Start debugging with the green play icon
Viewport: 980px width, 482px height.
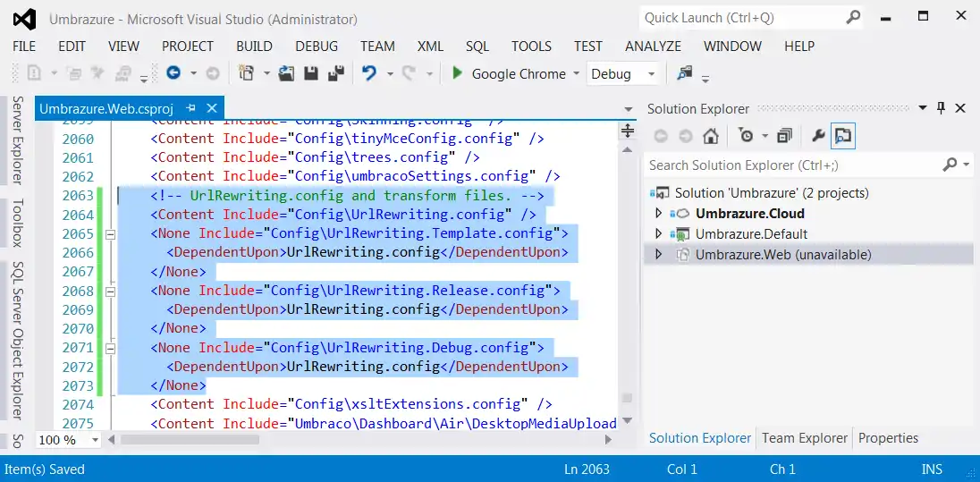click(457, 73)
